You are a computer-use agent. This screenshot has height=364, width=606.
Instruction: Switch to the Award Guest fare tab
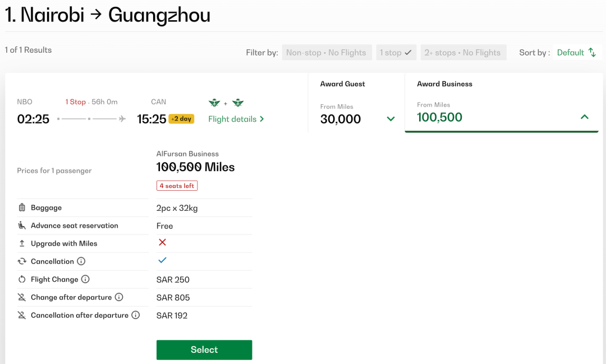pyautogui.click(x=356, y=103)
